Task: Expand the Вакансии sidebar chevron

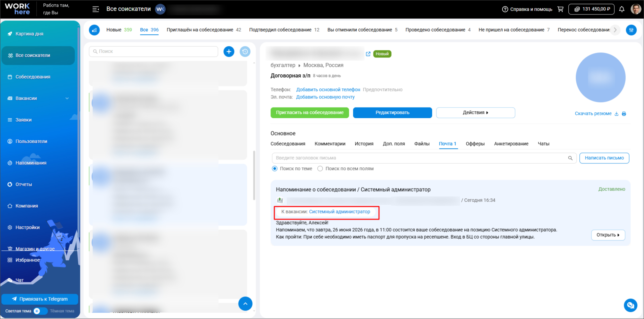Action: pos(67,98)
